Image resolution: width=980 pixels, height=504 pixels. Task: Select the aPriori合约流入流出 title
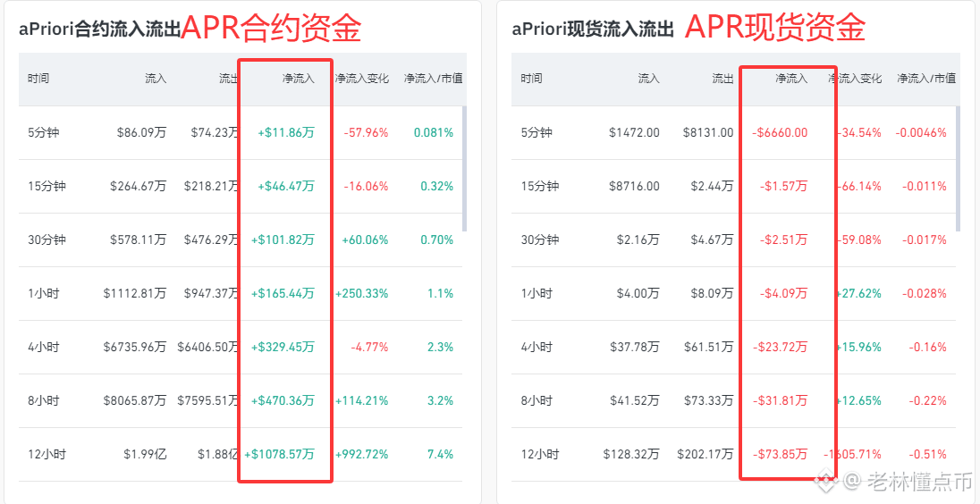tap(100, 30)
